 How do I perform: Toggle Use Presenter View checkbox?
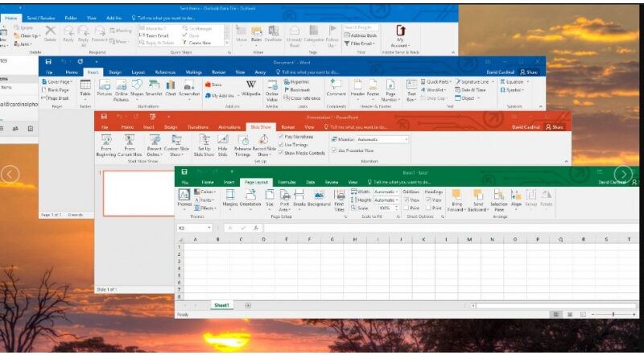(334, 151)
